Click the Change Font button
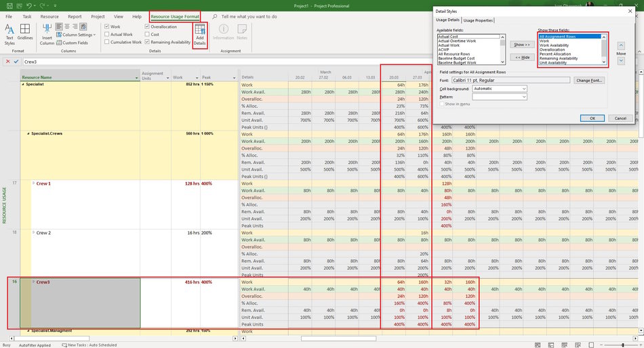644x348 pixels. click(589, 81)
